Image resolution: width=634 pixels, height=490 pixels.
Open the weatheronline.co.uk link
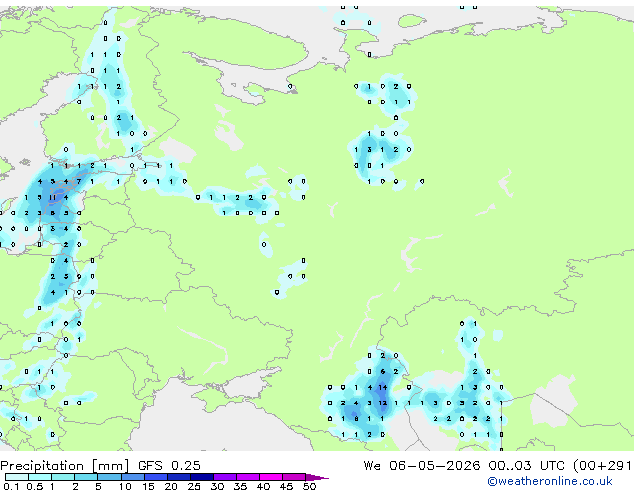[x=550, y=481]
